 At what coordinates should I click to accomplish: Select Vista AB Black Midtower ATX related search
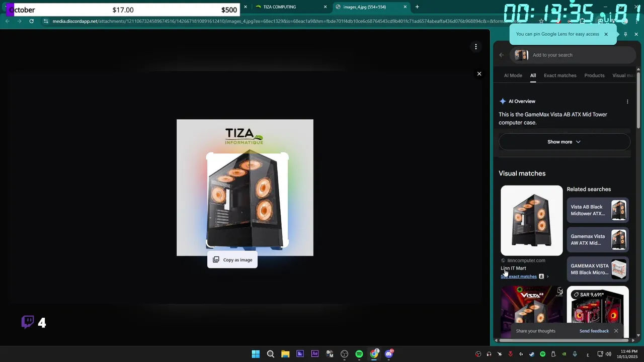(598, 210)
